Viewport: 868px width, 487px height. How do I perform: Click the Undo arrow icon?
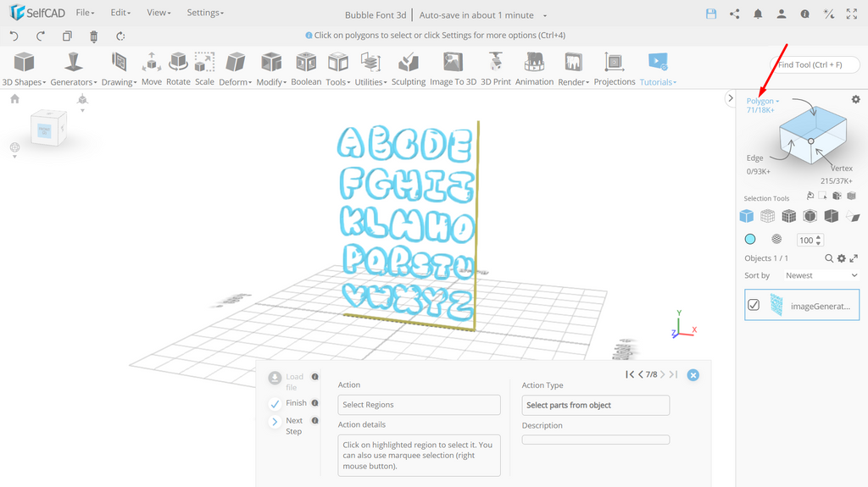pos(14,36)
